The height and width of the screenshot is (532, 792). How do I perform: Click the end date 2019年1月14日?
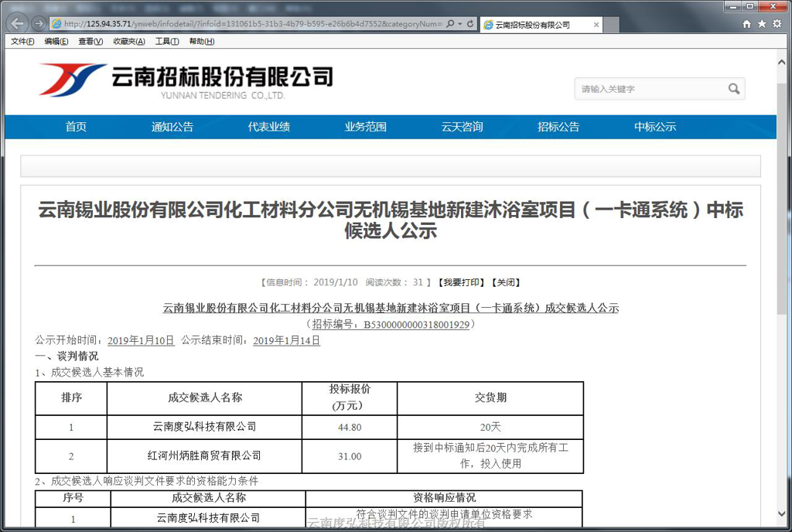[286, 341]
